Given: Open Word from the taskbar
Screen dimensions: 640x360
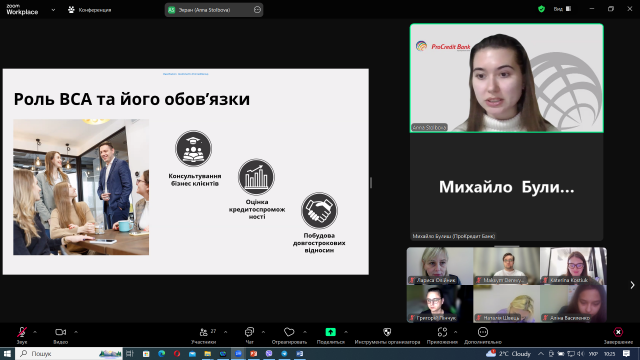Looking at the screenshot, I should tap(300, 353).
